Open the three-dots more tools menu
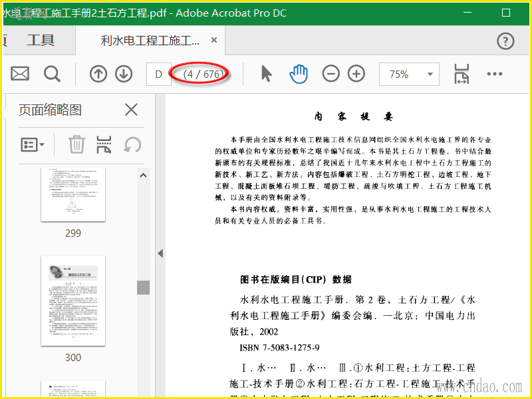Viewport: 532px width, 399px height. coord(494,74)
